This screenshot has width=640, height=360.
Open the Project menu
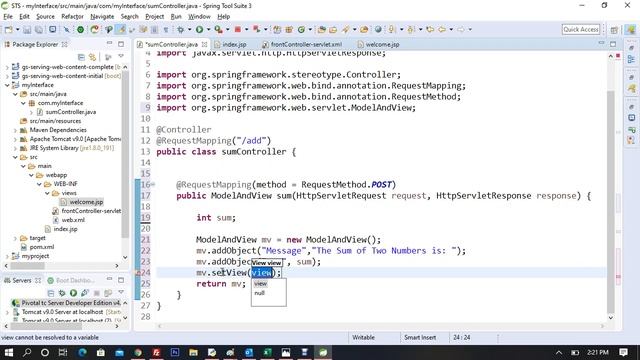(155, 16)
